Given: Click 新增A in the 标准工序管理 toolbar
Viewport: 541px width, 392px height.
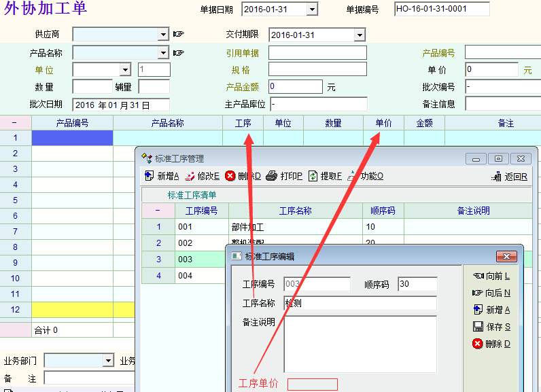Looking at the screenshot, I should (162, 176).
